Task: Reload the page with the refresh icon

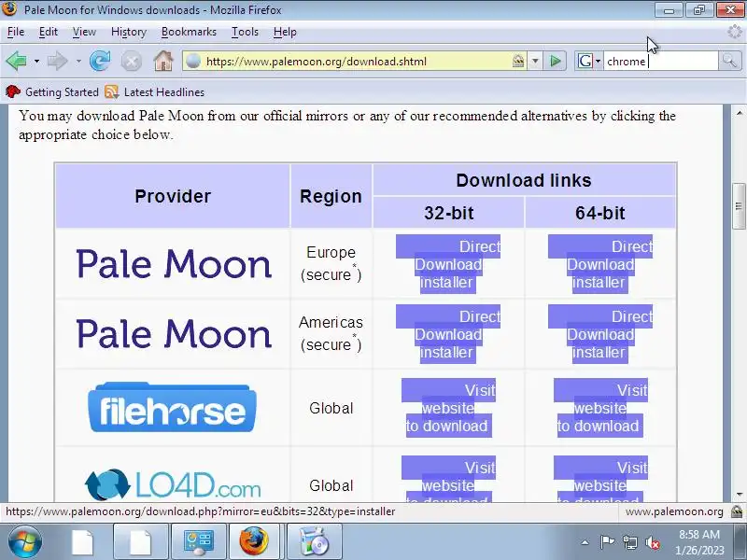Action: [x=100, y=61]
